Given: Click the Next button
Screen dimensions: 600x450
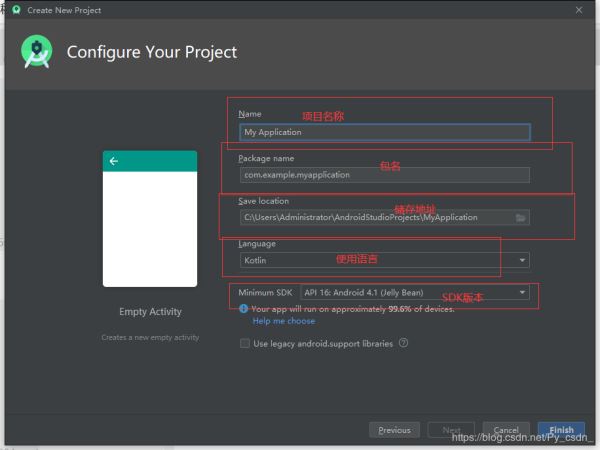Looking at the screenshot, I should click(x=451, y=430).
